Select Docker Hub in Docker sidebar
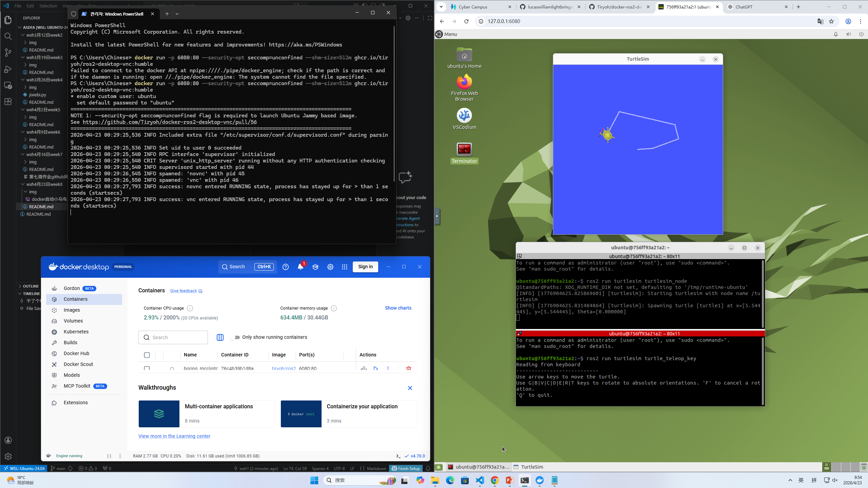 coord(84,354)
